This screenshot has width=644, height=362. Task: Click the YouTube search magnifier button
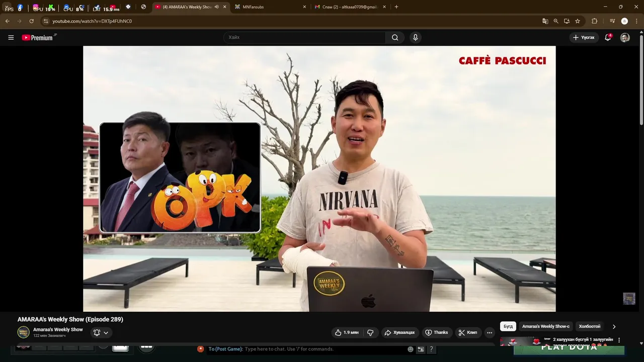(395, 37)
